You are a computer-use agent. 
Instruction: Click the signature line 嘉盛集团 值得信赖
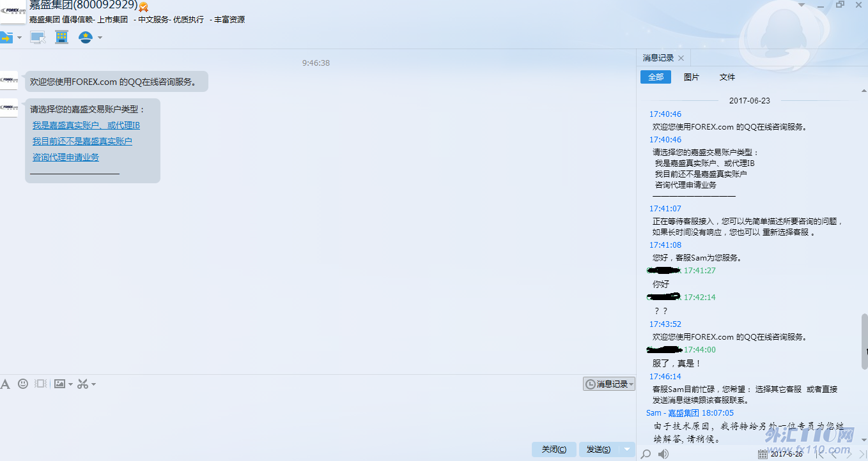(x=137, y=20)
